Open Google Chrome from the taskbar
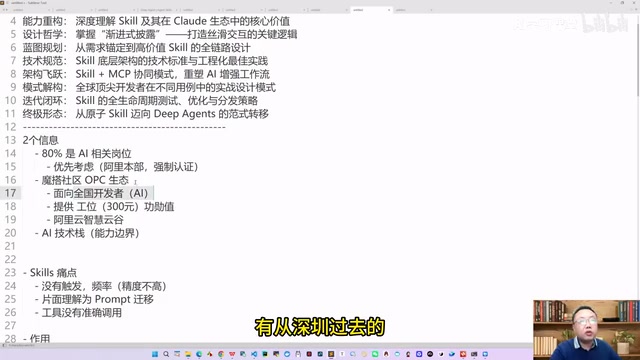640x360 pixels. 221,354
